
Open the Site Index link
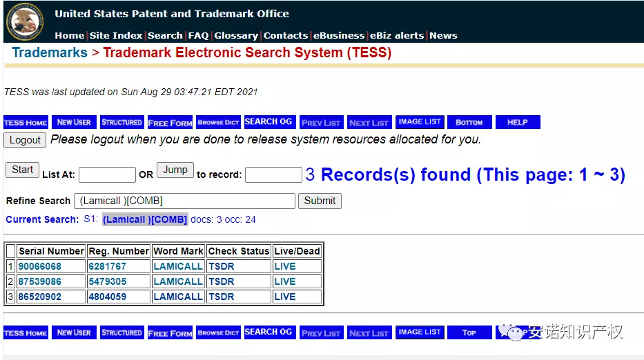pos(116,36)
